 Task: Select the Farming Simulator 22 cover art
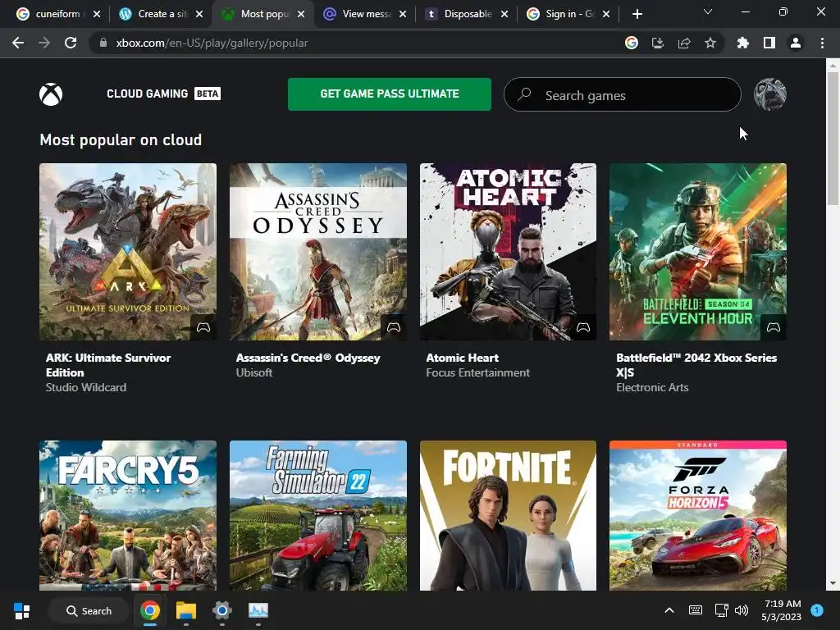[318, 515]
